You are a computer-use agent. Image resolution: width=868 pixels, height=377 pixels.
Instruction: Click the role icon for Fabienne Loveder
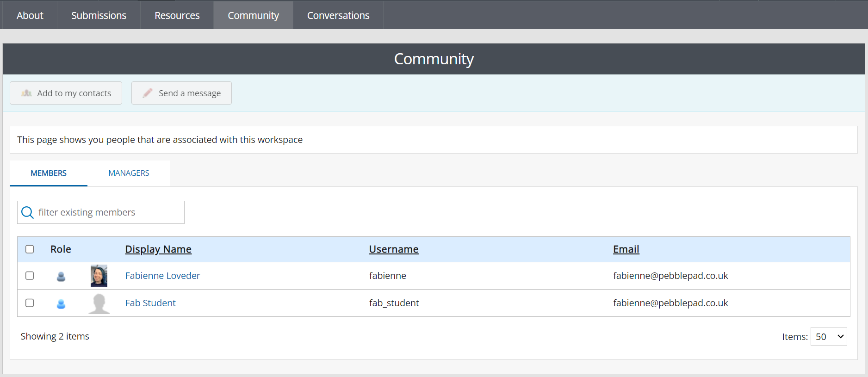pyautogui.click(x=61, y=276)
